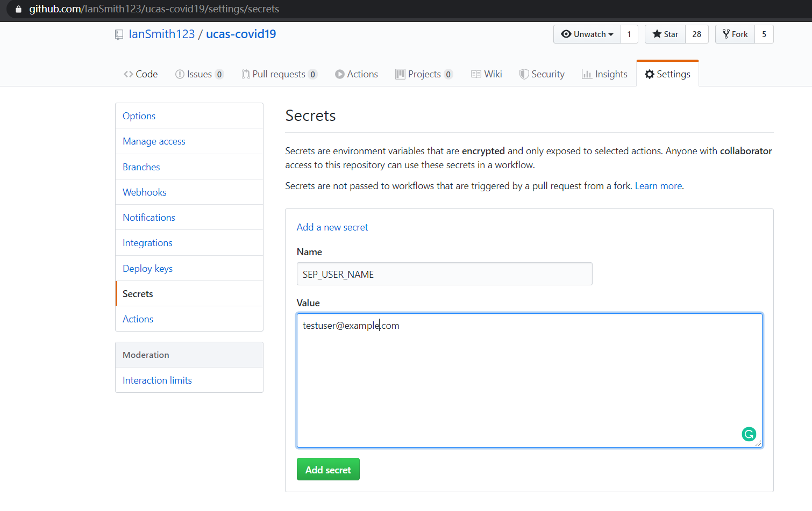Click the Secrets page heading
812x511 pixels.
(x=310, y=116)
